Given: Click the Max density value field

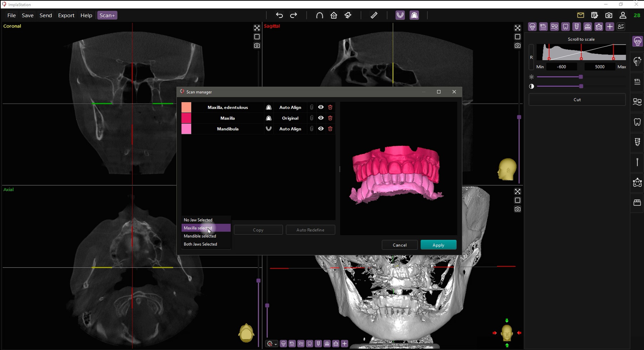Looking at the screenshot, I should (600, 67).
